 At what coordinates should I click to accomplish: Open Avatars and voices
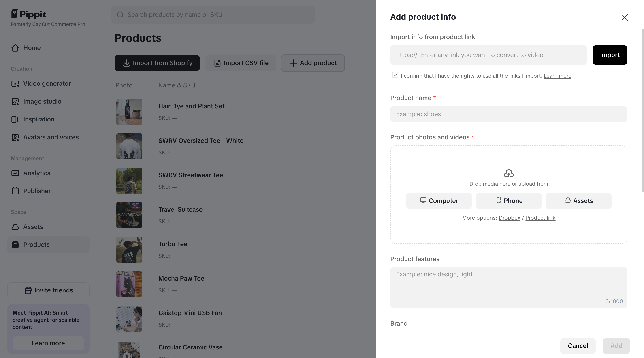coord(51,137)
